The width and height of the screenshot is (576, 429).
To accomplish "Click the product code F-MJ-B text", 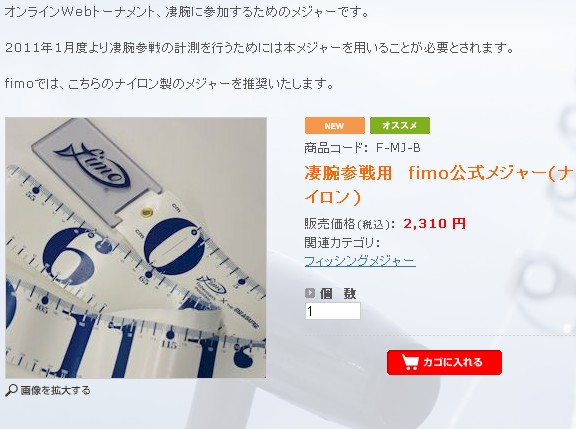I will click(398, 148).
